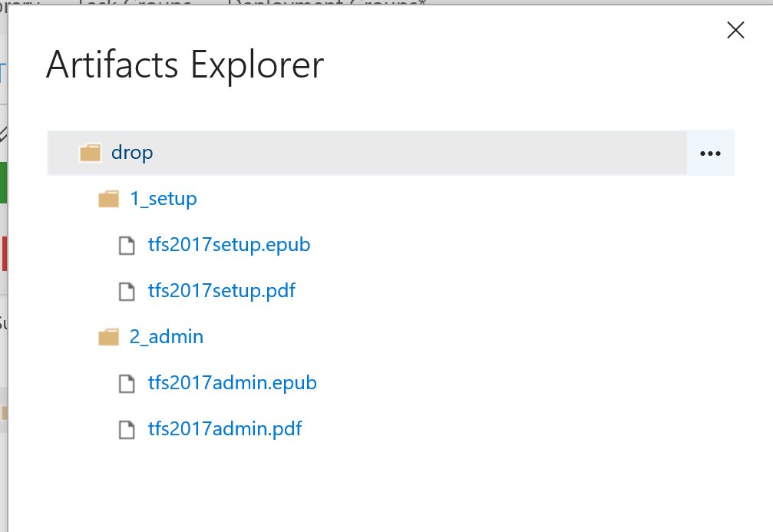Click the drop folder icon

coord(91,153)
